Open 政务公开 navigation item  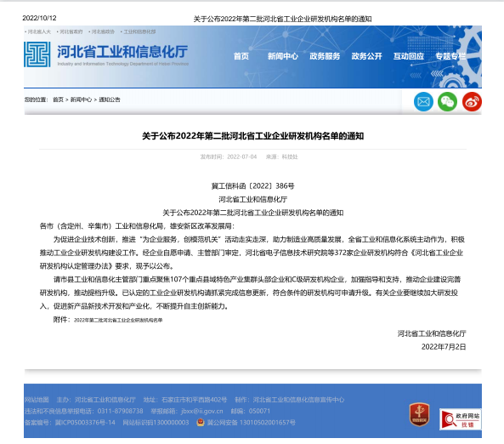click(x=367, y=56)
